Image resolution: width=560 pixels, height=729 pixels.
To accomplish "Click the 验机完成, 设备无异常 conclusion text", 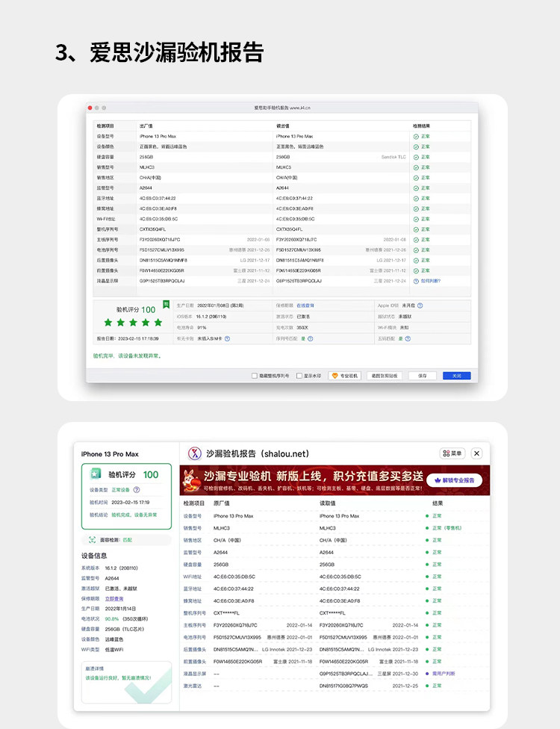I will coord(134,515).
